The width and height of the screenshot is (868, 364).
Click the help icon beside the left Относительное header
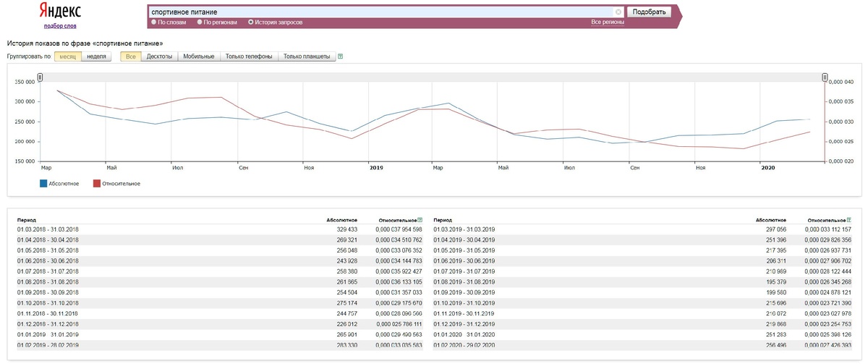click(x=420, y=219)
